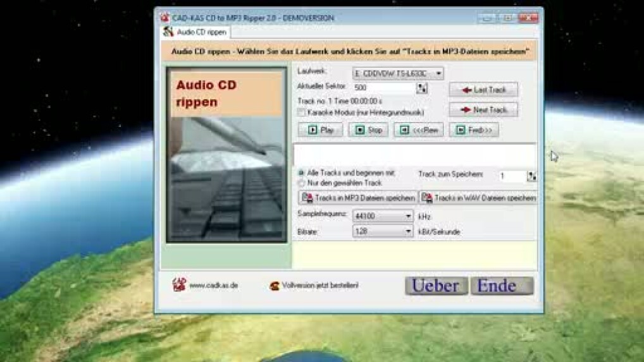Open the Bitrate dropdown list
Screen dimensions: 644x362
[x=408, y=232]
